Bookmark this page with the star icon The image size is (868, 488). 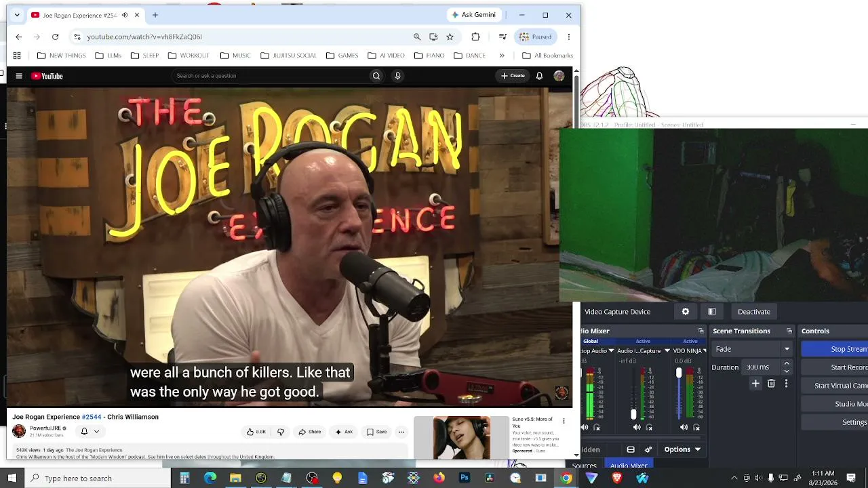coord(450,37)
